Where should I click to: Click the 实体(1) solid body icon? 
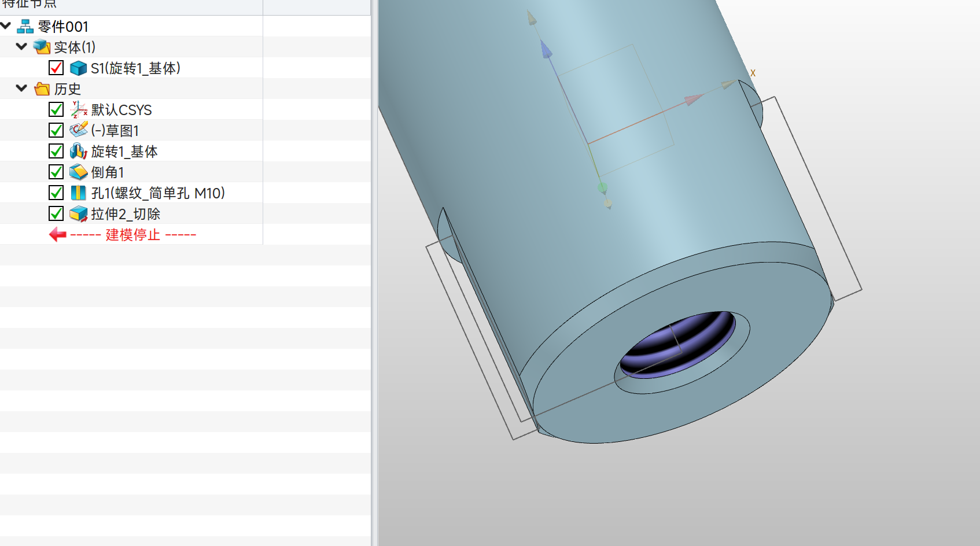(x=42, y=47)
